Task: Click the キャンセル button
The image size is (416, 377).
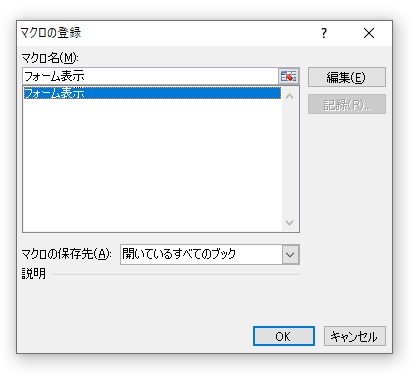Action: click(355, 336)
